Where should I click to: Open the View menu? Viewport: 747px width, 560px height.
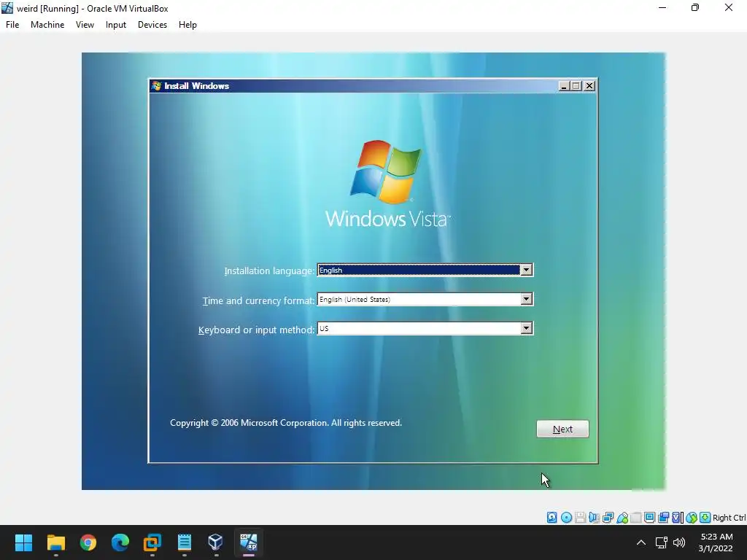pyautogui.click(x=85, y=25)
